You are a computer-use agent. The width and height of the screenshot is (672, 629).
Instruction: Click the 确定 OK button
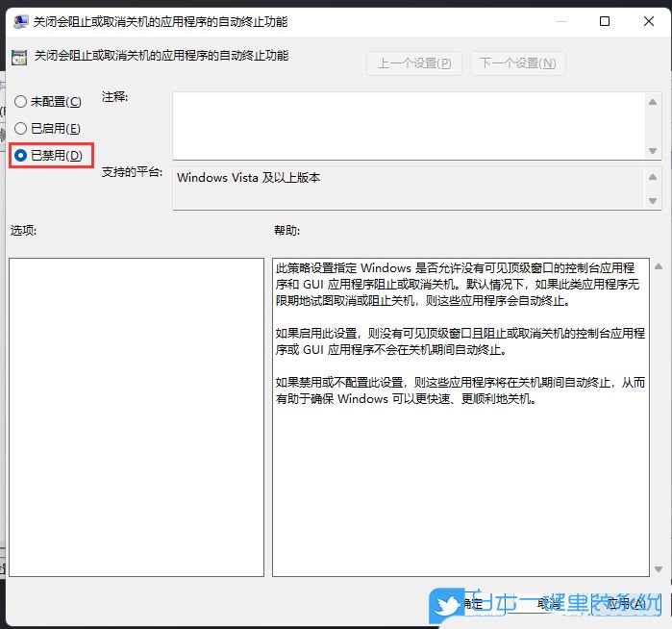472,604
